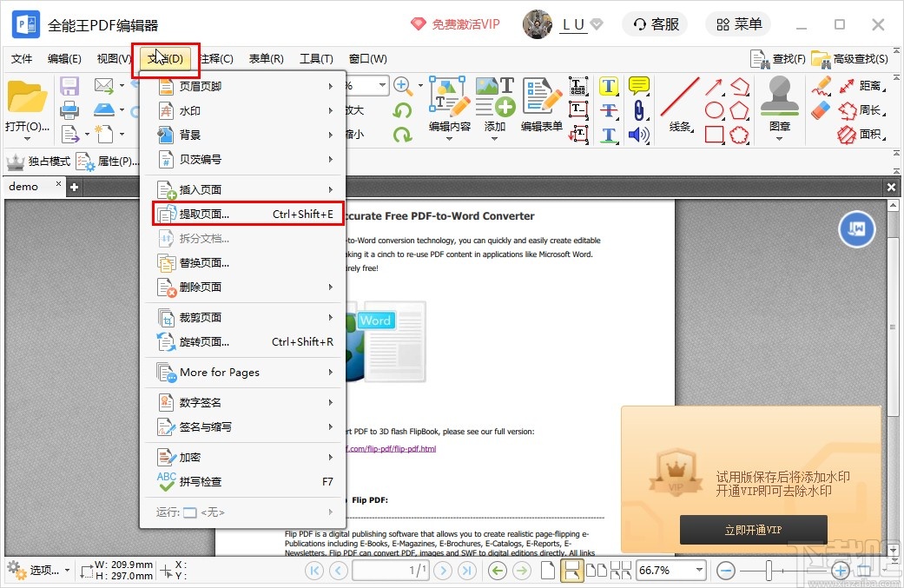Select the Attach file paperclip tool
The height and width of the screenshot is (588, 904).
tap(639, 110)
